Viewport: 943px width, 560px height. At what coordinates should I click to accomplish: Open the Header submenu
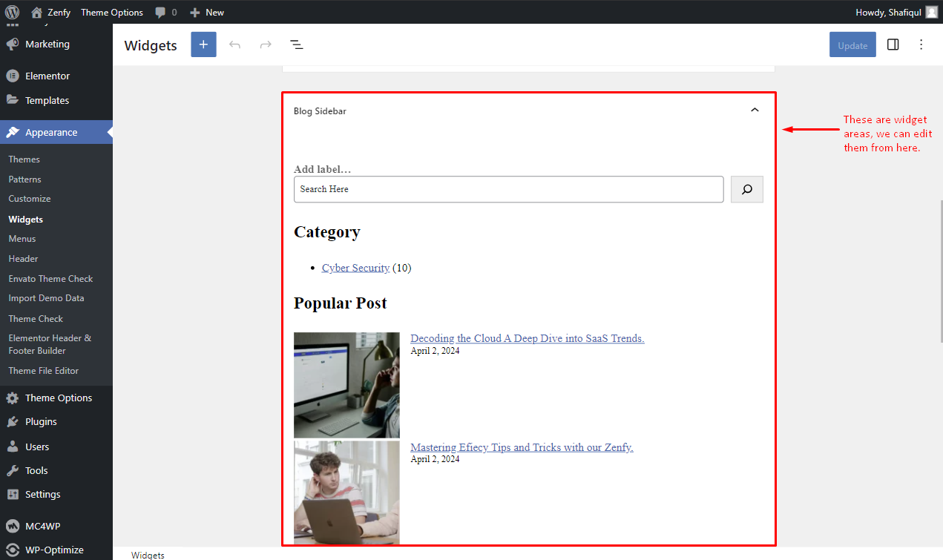(x=23, y=259)
